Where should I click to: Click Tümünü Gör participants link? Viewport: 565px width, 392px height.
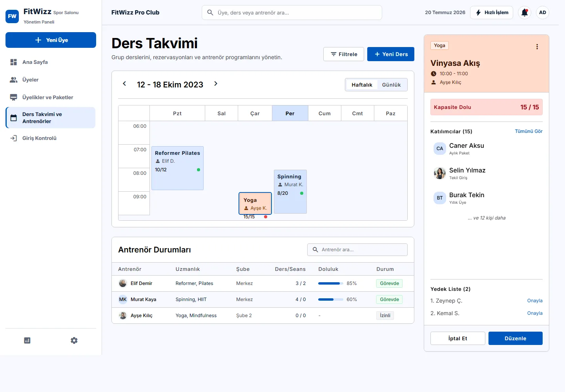pos(529,131)
